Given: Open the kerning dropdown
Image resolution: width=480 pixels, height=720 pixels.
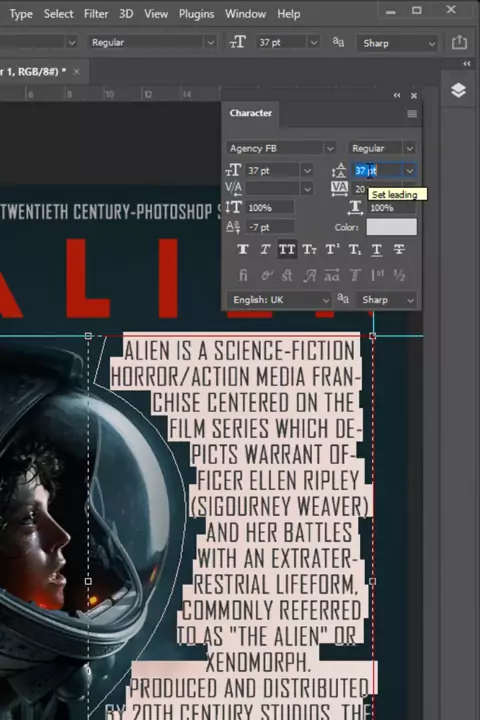Looking at the screenshot, I should (x=307, y=189).
